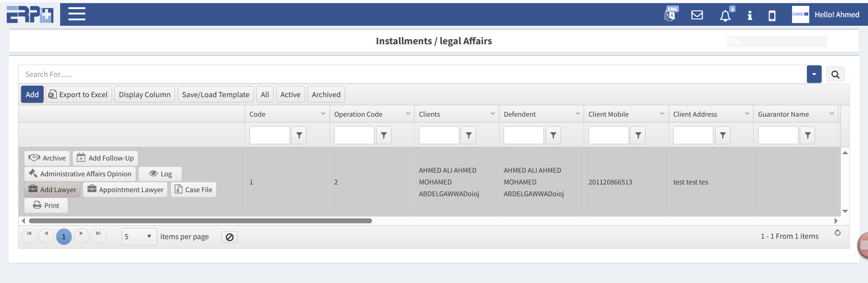The height and width of the screenshot is (283, 868).
Task: Open the Display Column menu
Action: pos(145,94)
